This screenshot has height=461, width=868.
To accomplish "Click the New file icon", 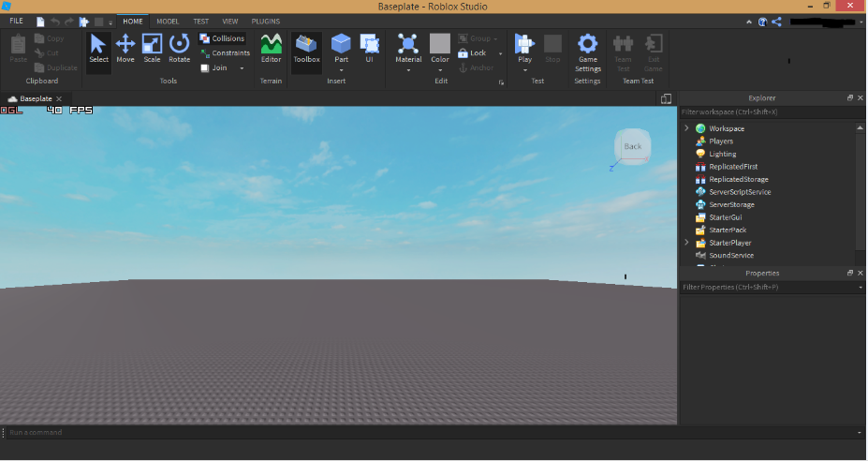I will (40, 22).
